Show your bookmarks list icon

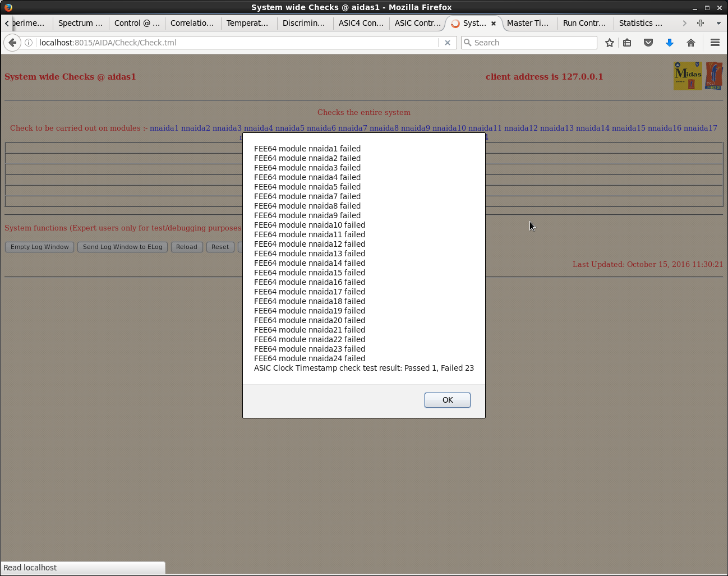pyautogui.click(x=627, y=43)
